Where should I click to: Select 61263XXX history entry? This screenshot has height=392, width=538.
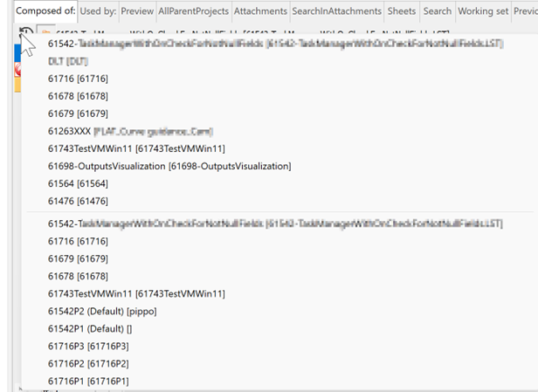coord(130,131)
